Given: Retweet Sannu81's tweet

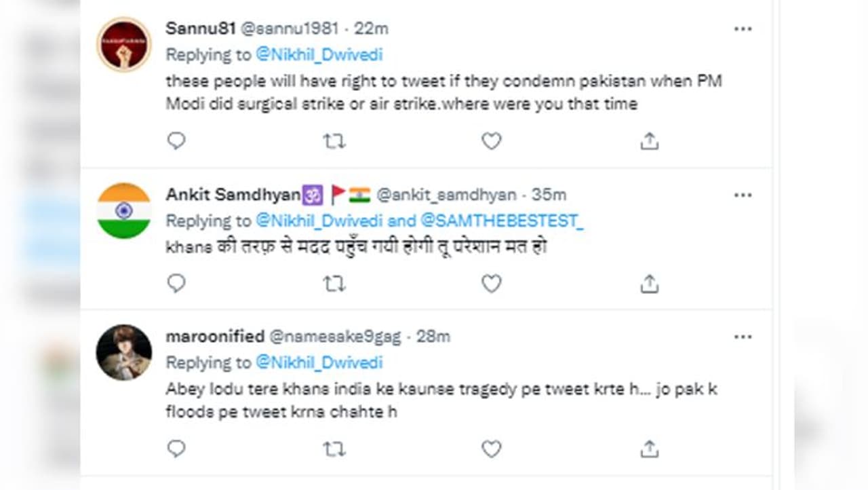Looking at the screenshot, I should point(334,141).
